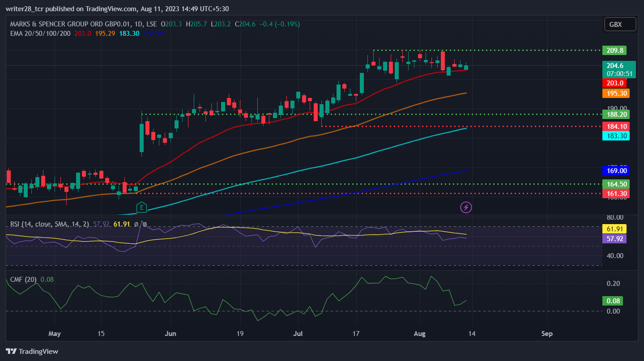Click the 15 date label on the time axis
Viewport: 644px width, 361px height.
point(101,334)
